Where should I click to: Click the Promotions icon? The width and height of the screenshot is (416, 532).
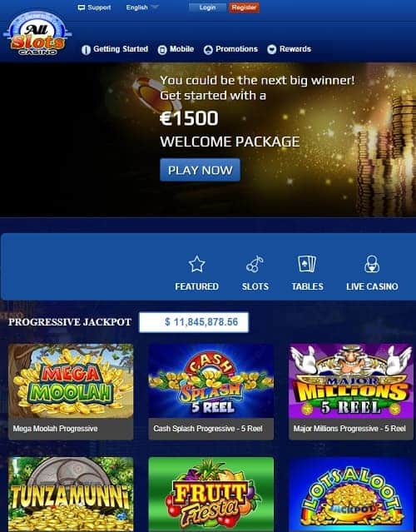(208, 50)
